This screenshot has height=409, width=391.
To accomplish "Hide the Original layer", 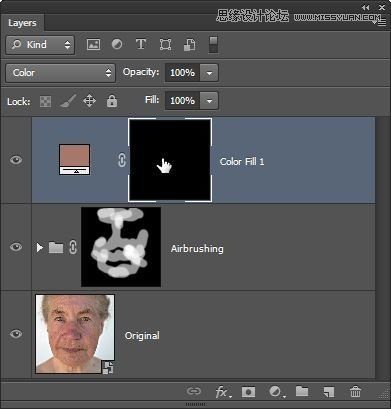I will coord(16,334).
